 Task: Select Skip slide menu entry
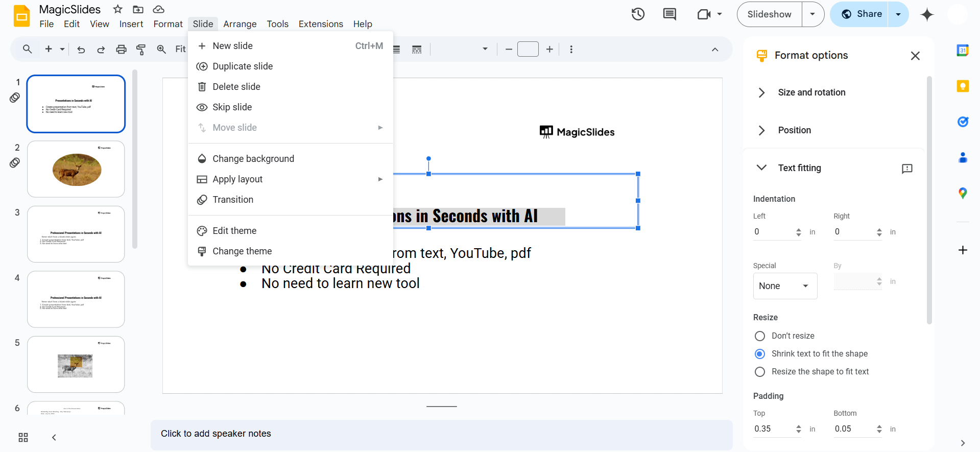point(291,107)
